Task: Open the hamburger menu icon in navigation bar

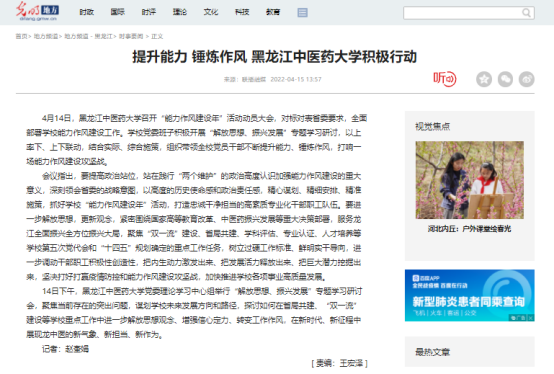Action: pyautogui.click(x=302, y=13)
